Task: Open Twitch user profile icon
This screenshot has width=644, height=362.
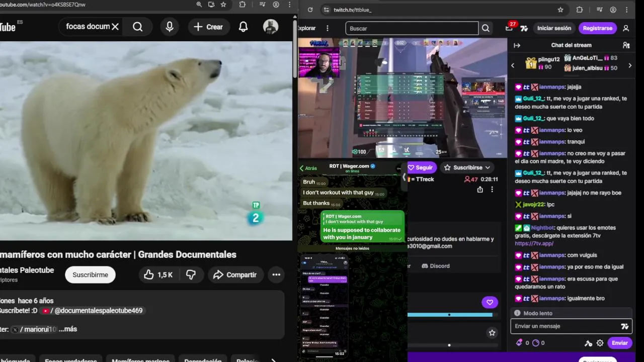Action: [626, 28]
